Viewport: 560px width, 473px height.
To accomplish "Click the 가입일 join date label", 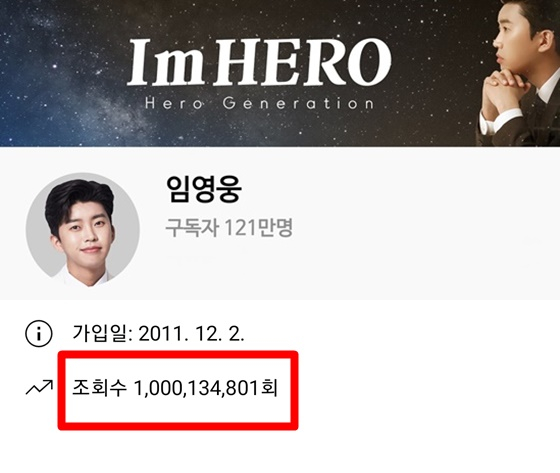I will (102, 333).
